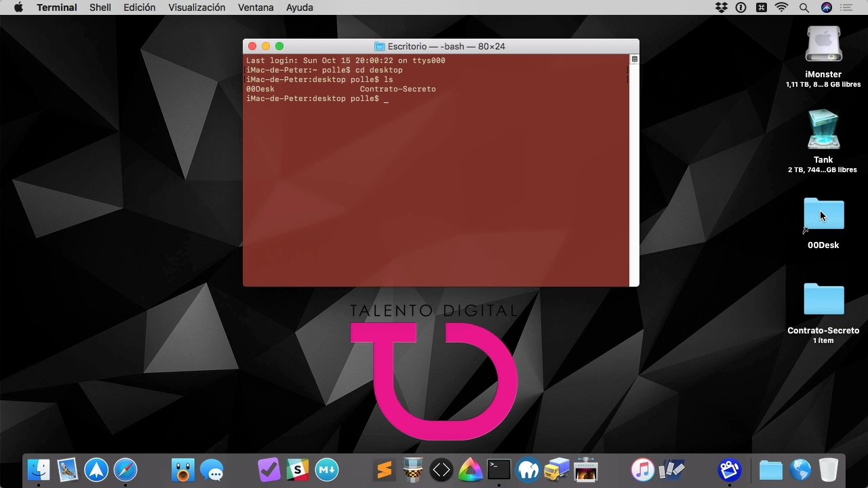Open the Ventana menu
The width and height of the screenshot is (868, 488).
click(256, 7)
